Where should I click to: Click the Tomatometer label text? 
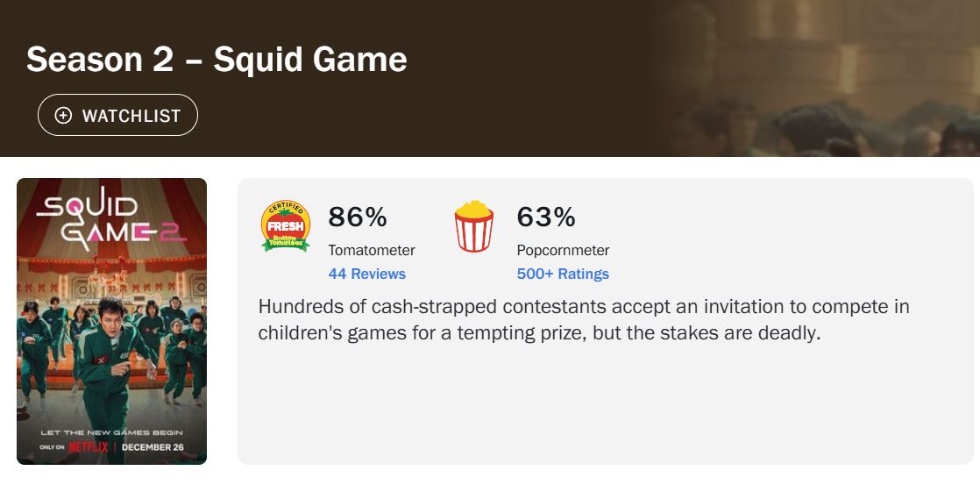click(x=372, y=250)
